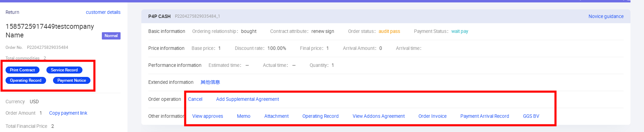Open the Order Invoice link
The image size is (644, 132).
pyautogui.click(x=432, y=116)
